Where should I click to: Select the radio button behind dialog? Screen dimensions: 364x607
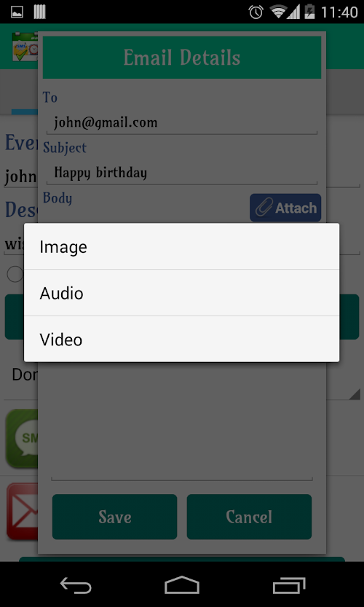15,274
